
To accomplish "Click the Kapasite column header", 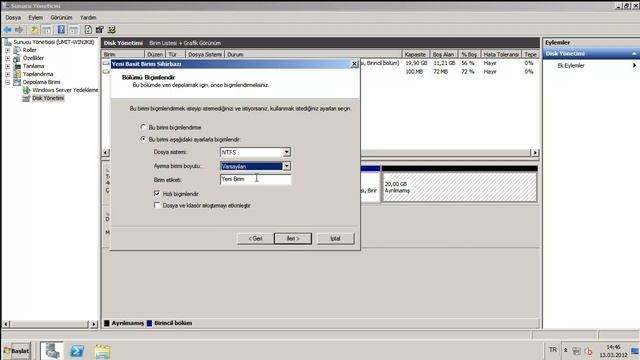I will (x=416, y=54).
